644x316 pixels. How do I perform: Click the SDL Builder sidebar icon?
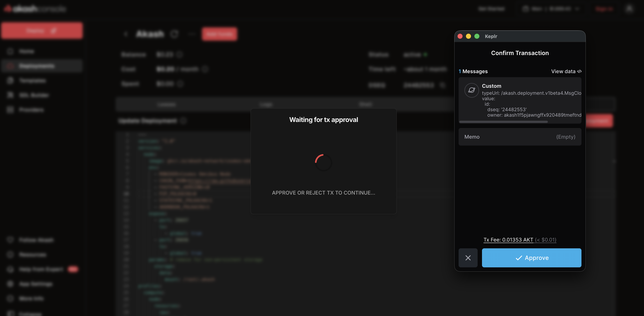10,95
